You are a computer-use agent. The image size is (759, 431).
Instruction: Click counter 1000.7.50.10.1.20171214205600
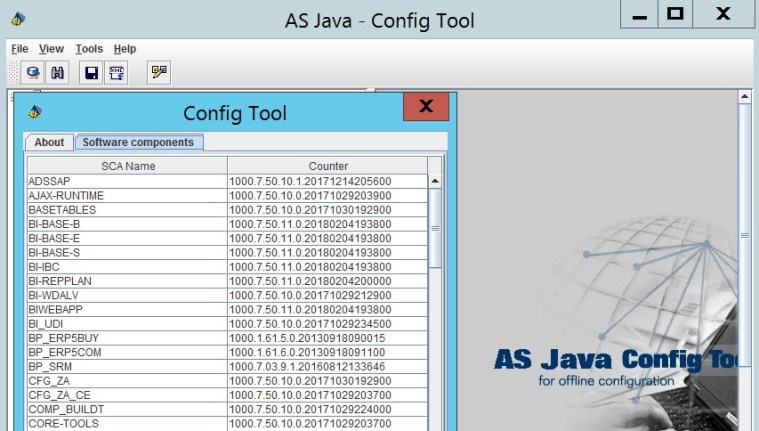click(310, 181)
